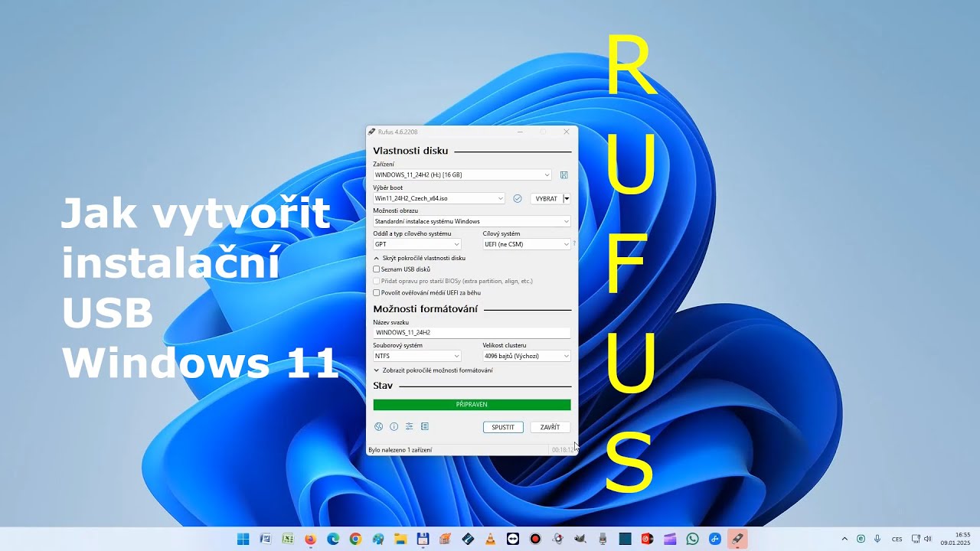Click the floppy disk taskbar icon

423,539
